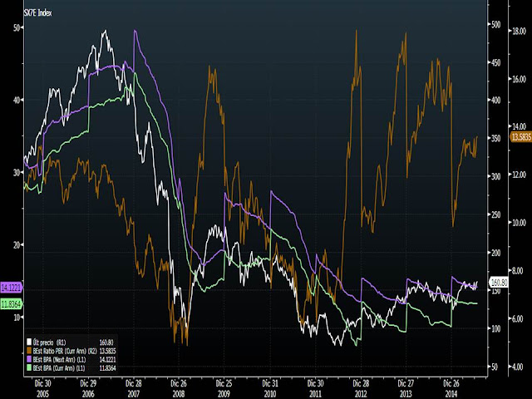Click the 10 label on left axis
The width and height of the screenshot is (532, 399).
click(x=17, y=317)
